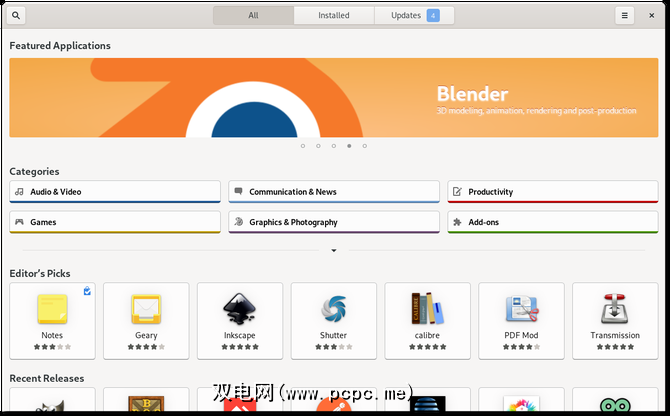Click the Transmission app name

[615, 335]
